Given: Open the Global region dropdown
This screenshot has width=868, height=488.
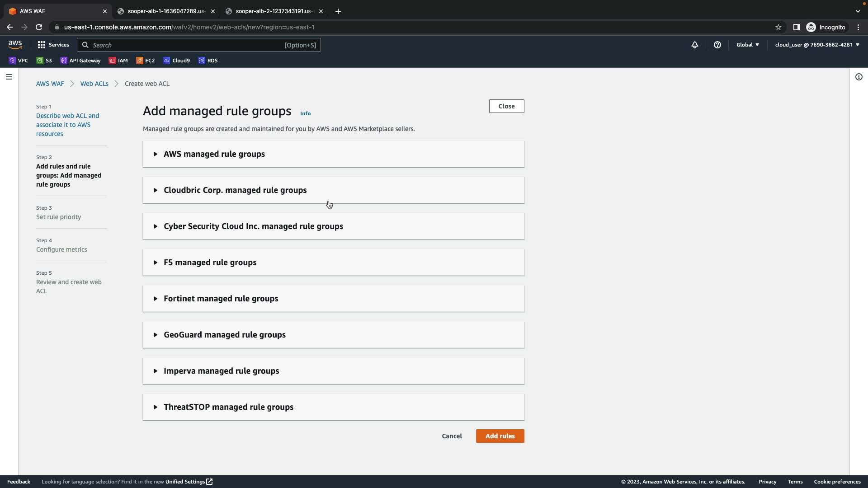Looking at the screenshot, I should [747, 45].
